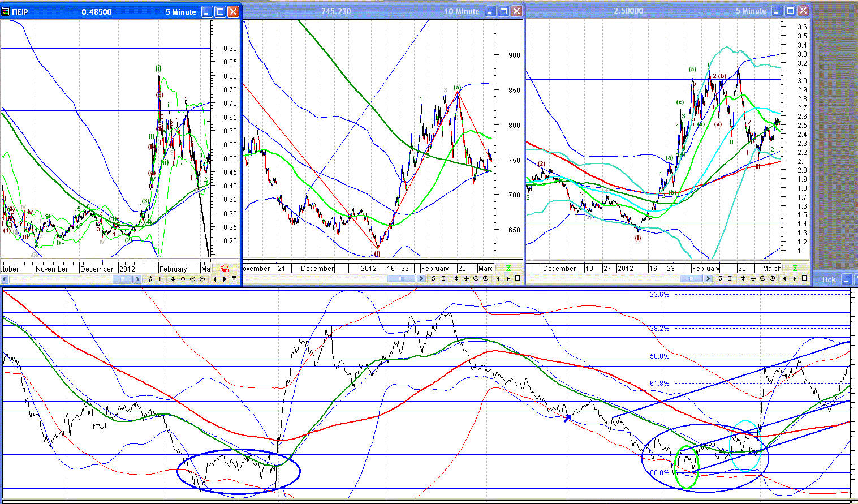The height and width of the screenshot is (504, 858).
Task: Step back with left triangle in 10 Minute chart
Action: coord(498,278)
